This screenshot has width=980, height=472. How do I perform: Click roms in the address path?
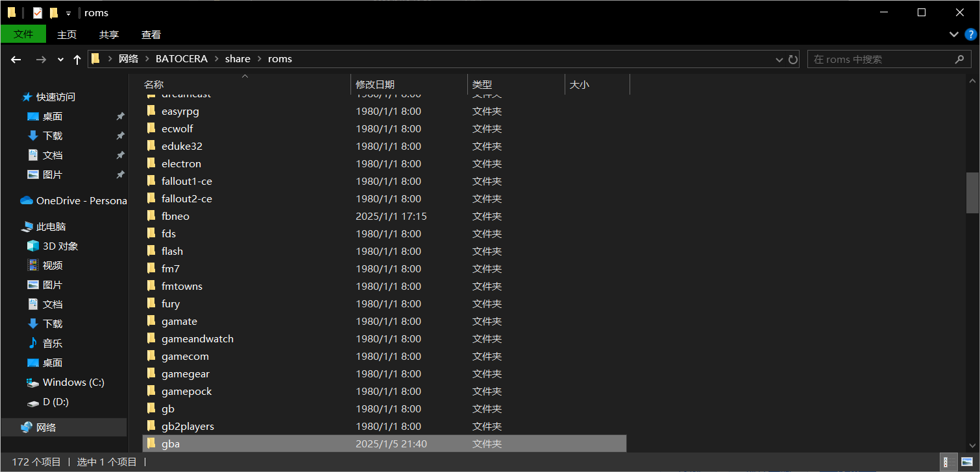280,58
